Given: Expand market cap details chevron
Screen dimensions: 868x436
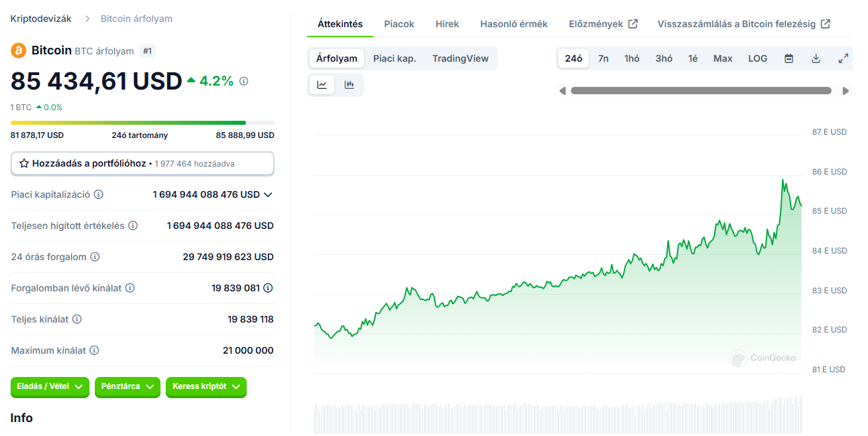Looking at the screenshot, I should [x=268, y=194].
